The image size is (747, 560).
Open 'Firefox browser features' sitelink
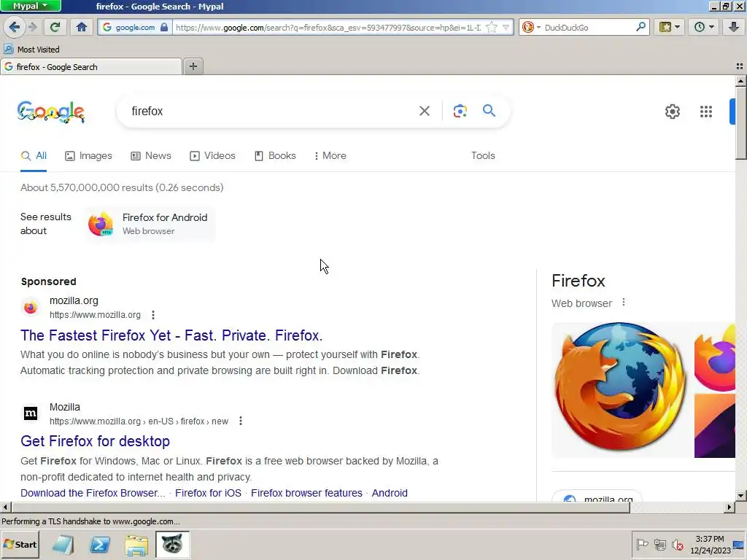[x=306, y=493]
